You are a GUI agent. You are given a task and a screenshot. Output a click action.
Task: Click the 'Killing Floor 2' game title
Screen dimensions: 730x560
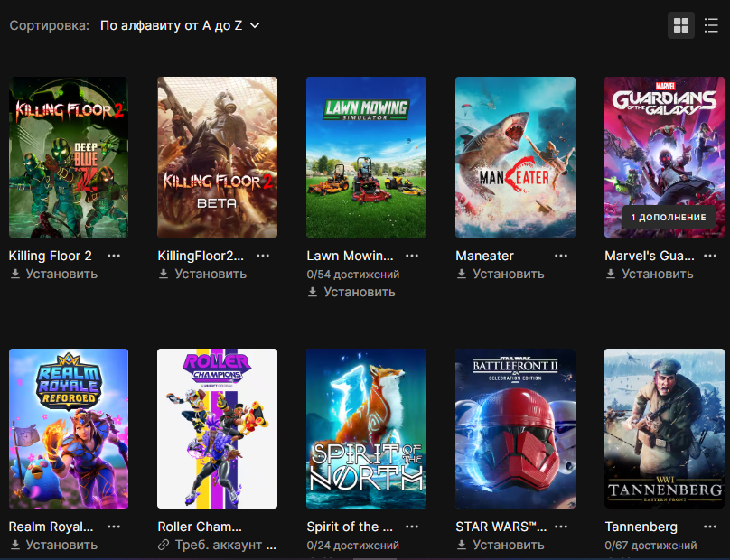pos(51,256)
